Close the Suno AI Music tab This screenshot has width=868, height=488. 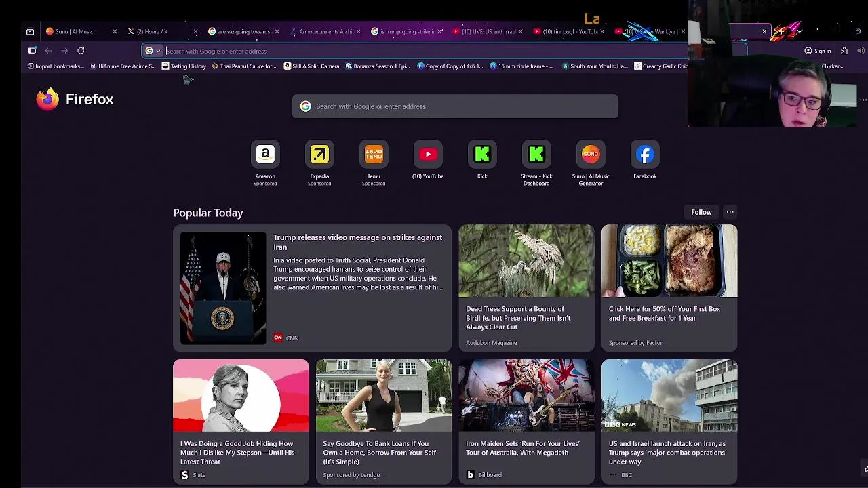click(115, 31)
